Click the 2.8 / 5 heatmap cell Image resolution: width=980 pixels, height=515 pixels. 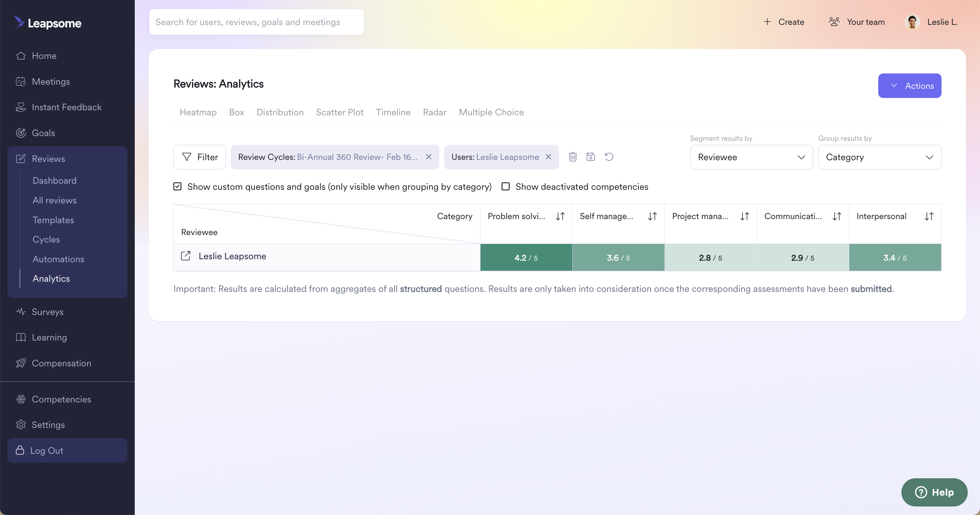click(710, 257)
